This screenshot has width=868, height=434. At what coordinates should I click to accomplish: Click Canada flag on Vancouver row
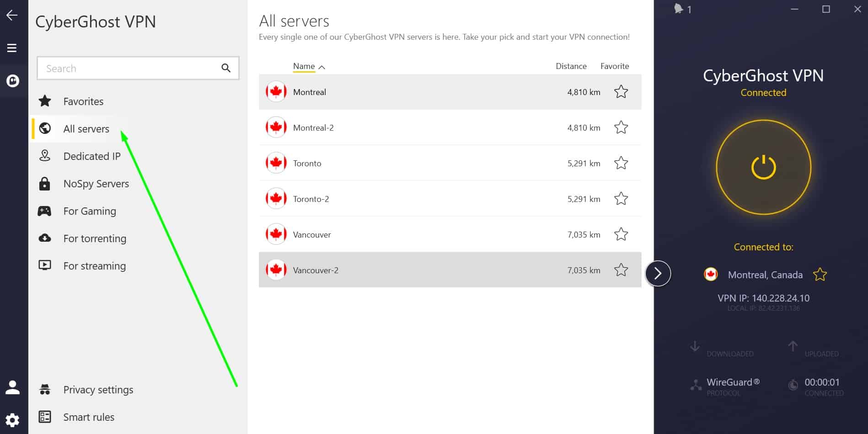click(276, 234)
